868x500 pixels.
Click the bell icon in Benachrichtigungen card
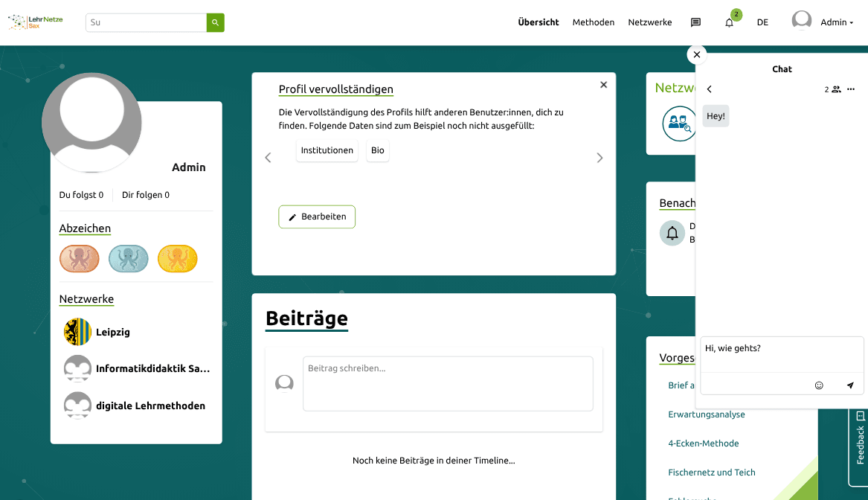pos(672,233)
